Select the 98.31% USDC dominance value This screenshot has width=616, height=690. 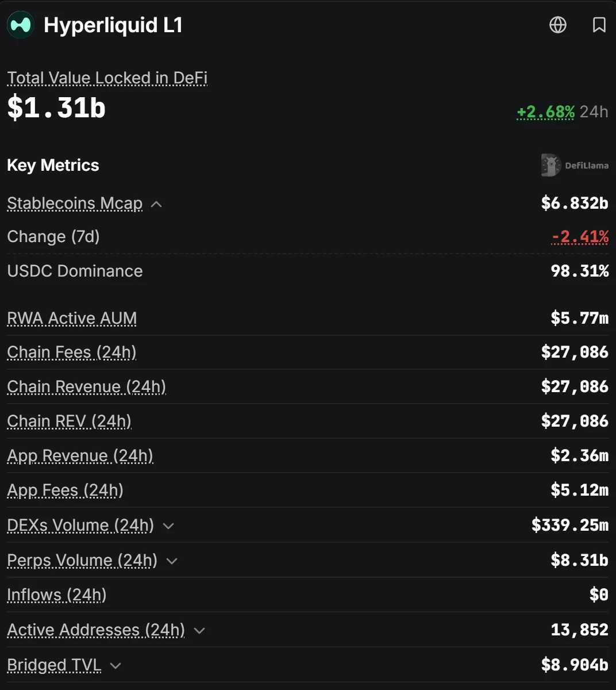click(579, 271)
